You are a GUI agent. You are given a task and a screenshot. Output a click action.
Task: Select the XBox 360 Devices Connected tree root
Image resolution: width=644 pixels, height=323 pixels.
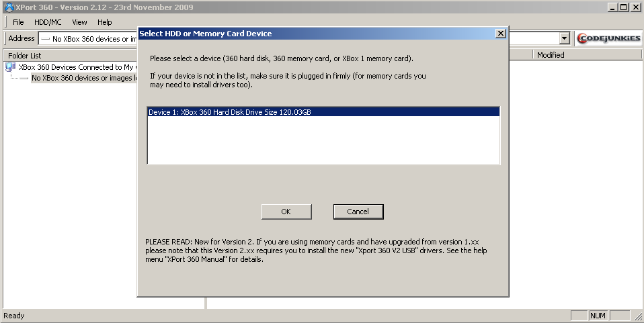pyautogui.click(x=76, y=67)
